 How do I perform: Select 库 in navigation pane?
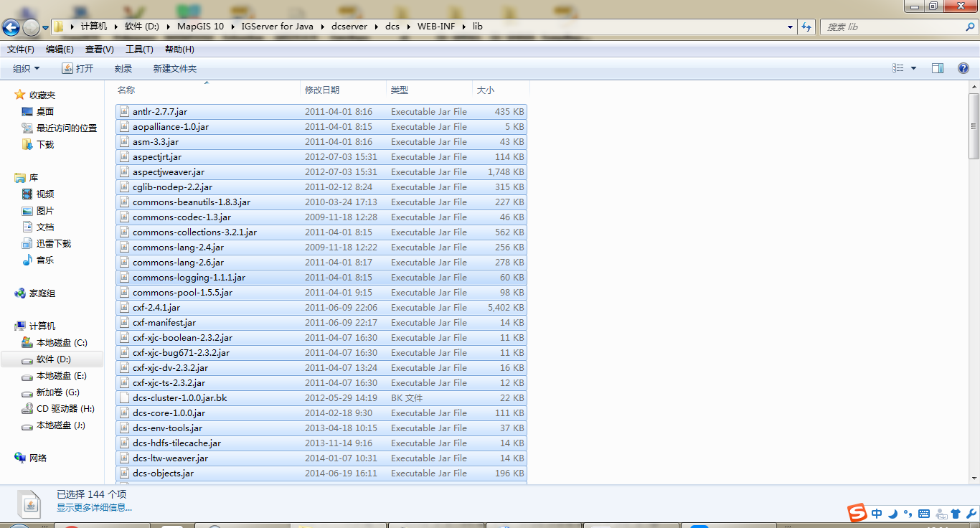[34, 177]
